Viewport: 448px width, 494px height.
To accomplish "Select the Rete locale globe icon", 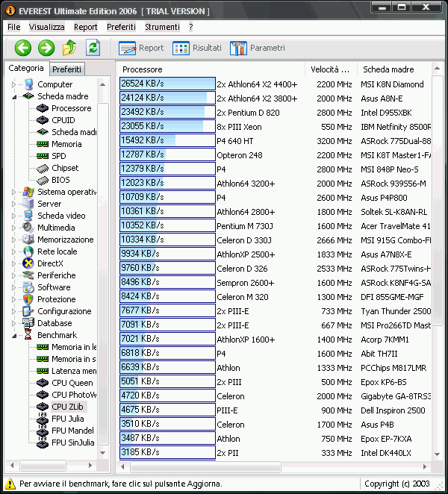I will point(28,251).
